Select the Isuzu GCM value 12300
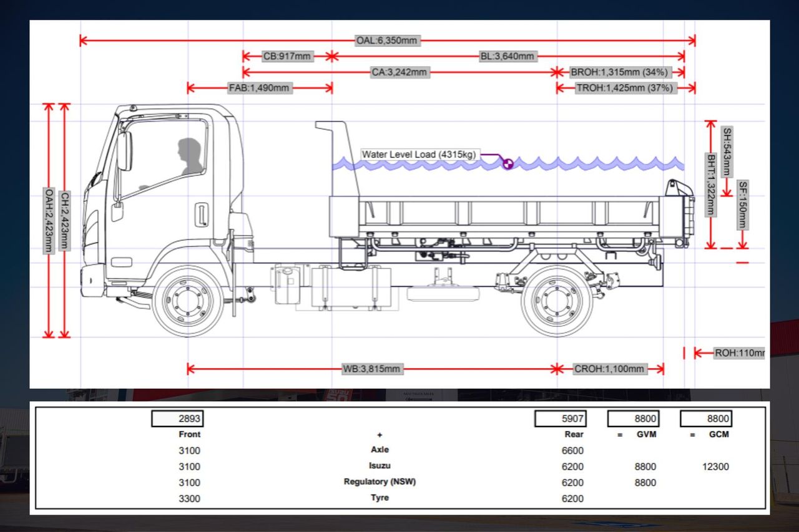799x532 pixels. point(715,467)
